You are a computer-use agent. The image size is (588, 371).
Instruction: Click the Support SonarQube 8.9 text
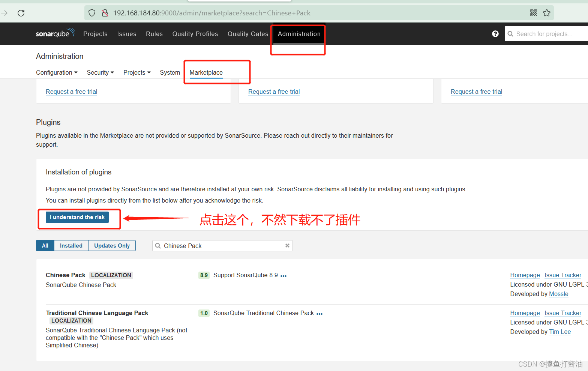pyautogui.click(x=246, y=275)
